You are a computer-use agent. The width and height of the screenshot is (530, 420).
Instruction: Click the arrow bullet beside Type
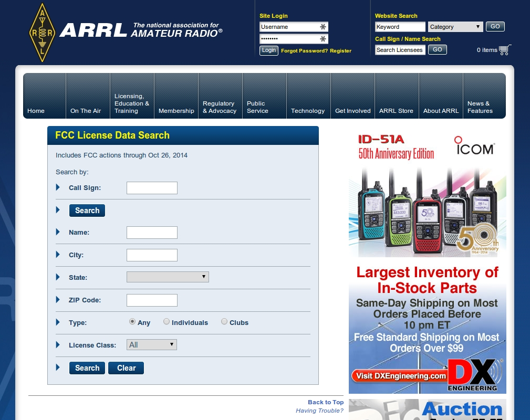click(x=58, y=322)
